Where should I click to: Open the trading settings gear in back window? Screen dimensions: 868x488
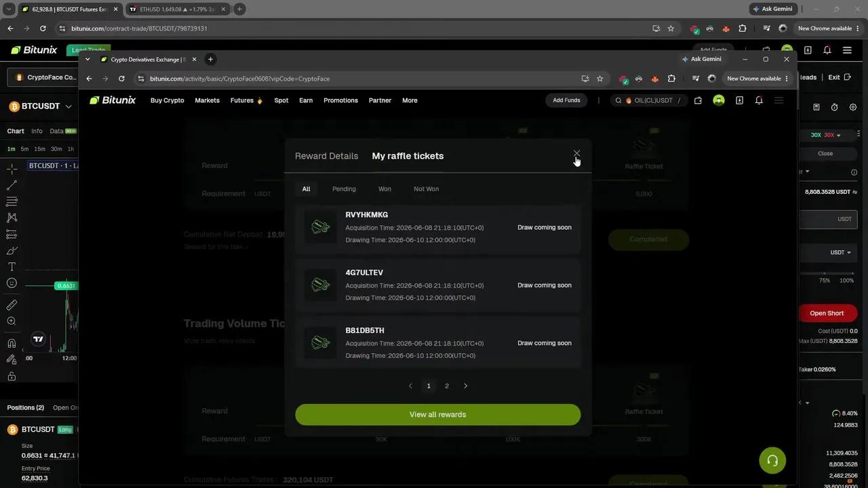(853, 107)
